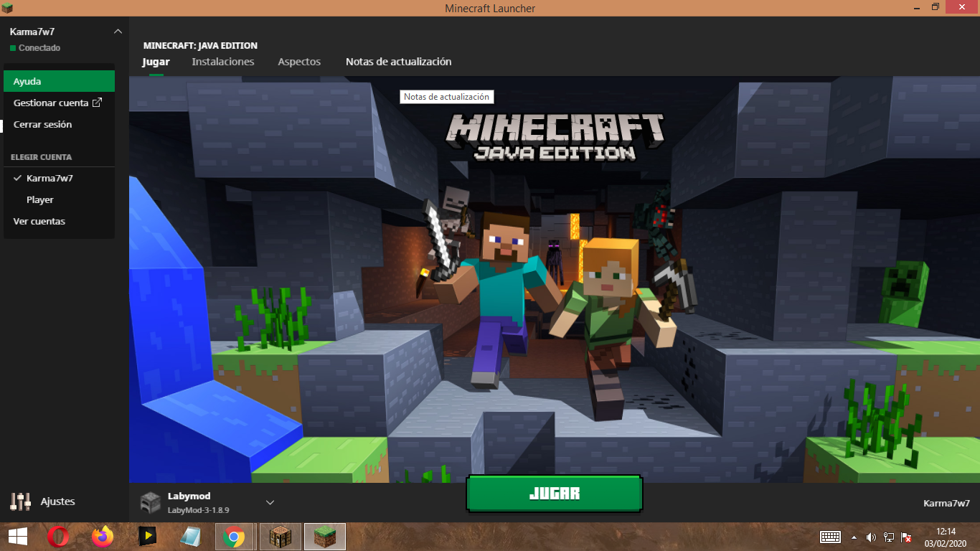The height and width of the screenshot is (551, 980).
Task: Collapse the Karma7w7 account menu
Action: point(118,32)
